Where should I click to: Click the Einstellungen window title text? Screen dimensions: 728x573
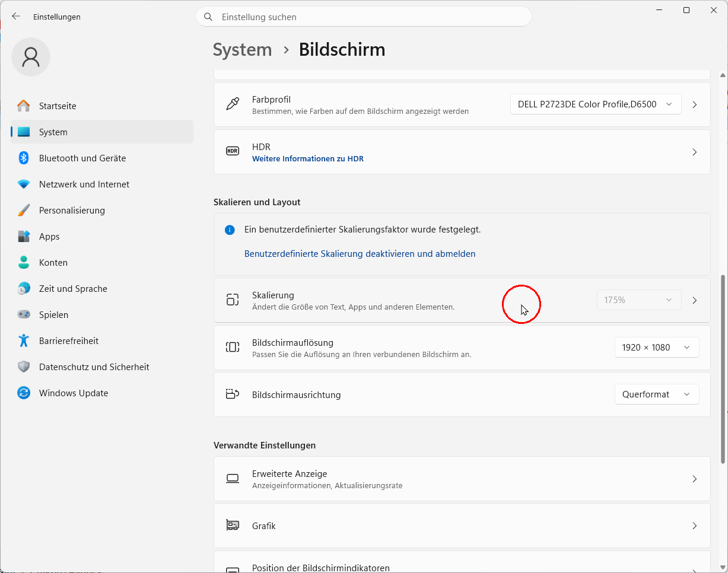click(x=57, y=17)
